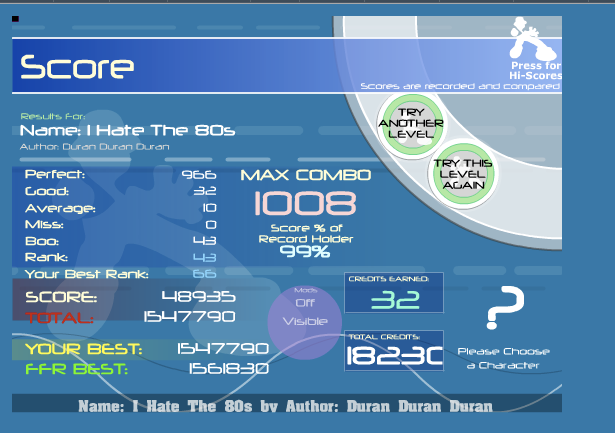
Task: Click the Total Credits display box
Action: [395, 352]
